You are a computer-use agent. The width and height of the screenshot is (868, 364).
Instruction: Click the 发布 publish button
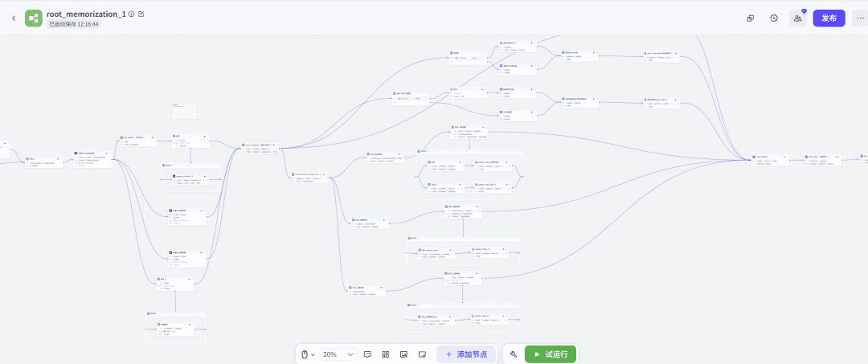(x=829, y=18)
